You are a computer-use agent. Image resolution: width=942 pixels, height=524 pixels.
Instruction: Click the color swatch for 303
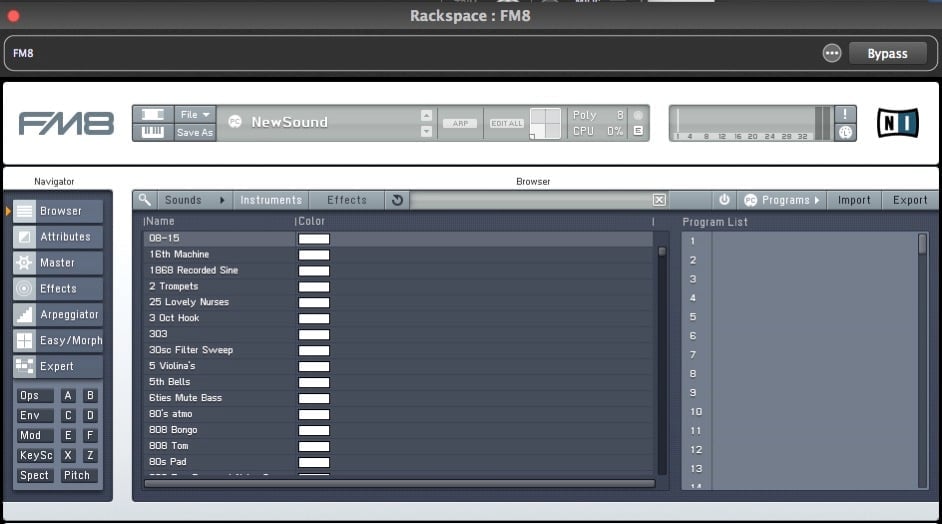click(314, 334)
